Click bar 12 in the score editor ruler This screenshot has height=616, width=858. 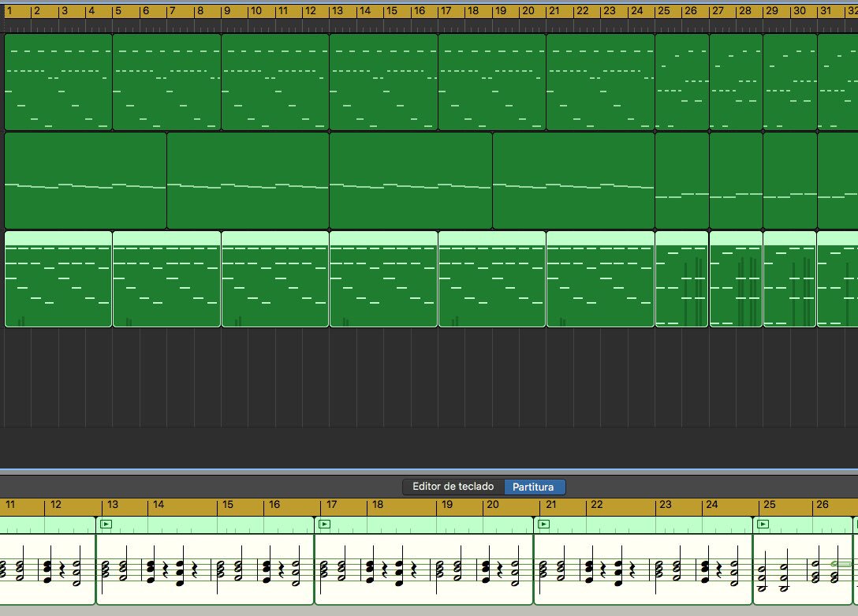[56, 505]
